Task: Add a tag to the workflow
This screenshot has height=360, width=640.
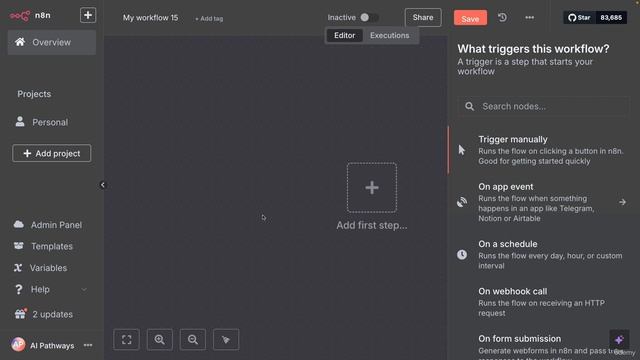Action: (209, 19)
